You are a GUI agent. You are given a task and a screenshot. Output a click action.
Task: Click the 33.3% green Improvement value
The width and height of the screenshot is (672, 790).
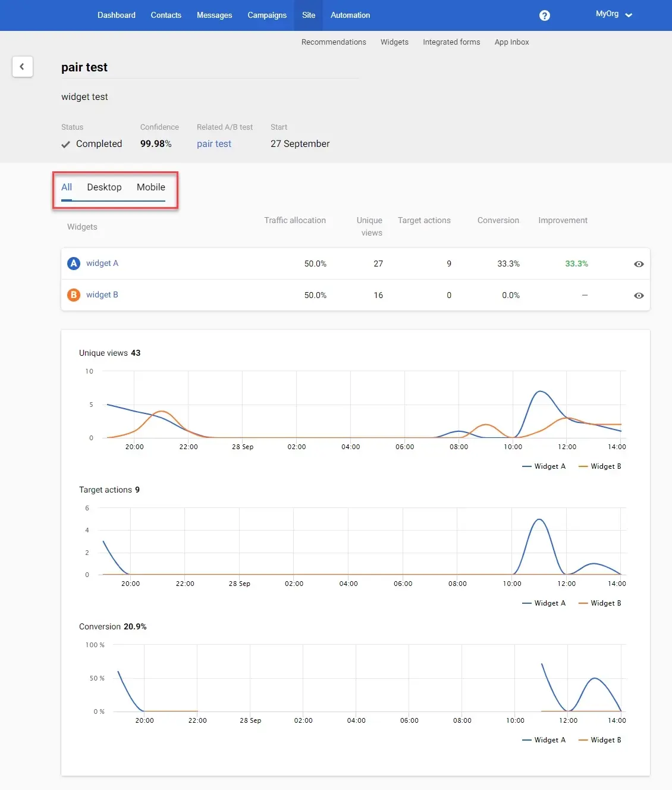tap(576, 264)
